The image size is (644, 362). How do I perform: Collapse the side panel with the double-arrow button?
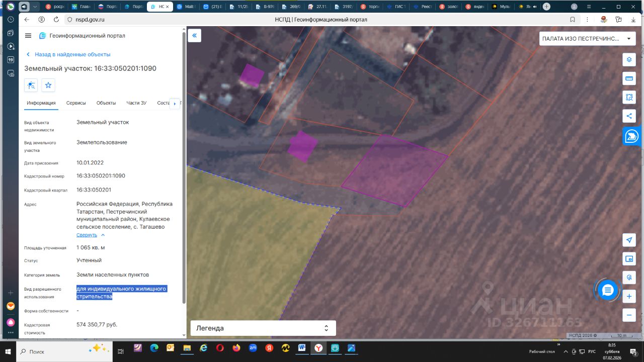[195, 36]
